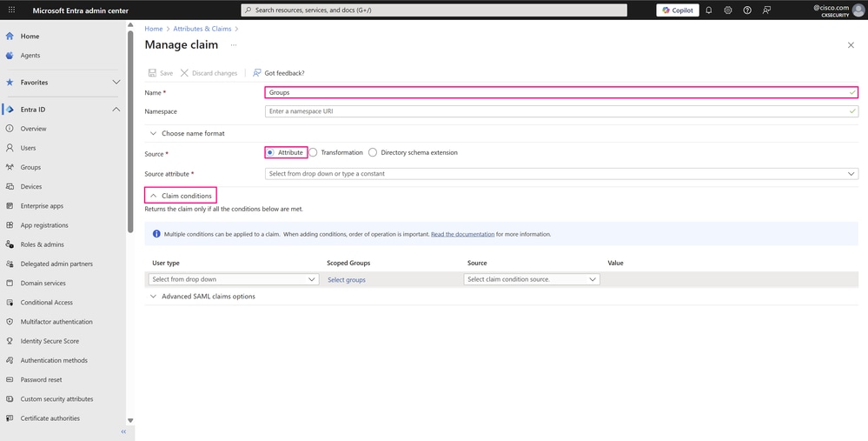
Task: Click the Devices icon in sidebar
Action: pos(10,187)
